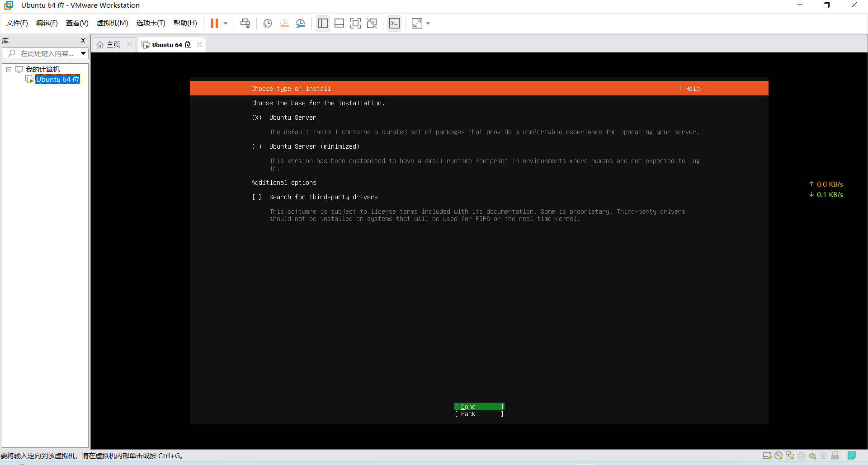Switch to Unity mode
Viewport: 868px width, 465px height.
coord(372,23)
